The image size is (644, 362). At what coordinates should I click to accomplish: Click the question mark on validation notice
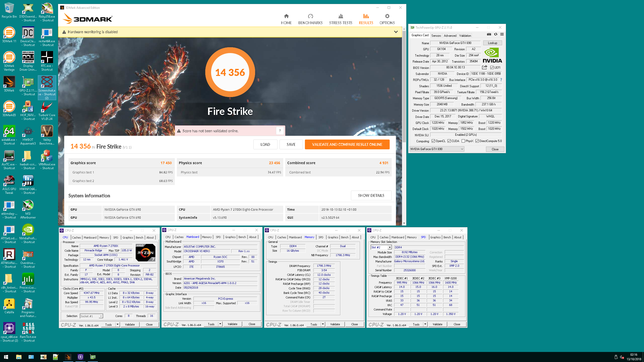point(280,131)
